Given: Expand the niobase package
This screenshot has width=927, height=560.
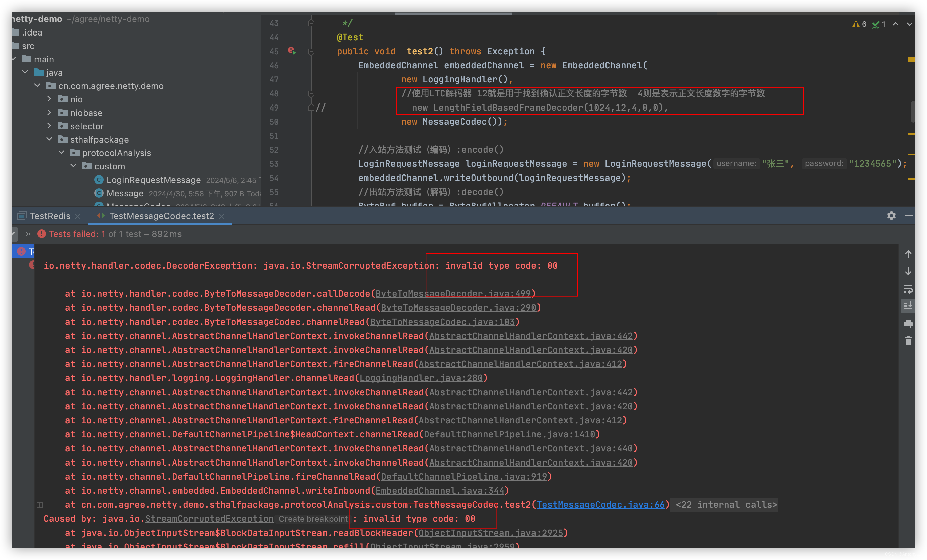Looking at the screenshot, I should tap(49, 112).
